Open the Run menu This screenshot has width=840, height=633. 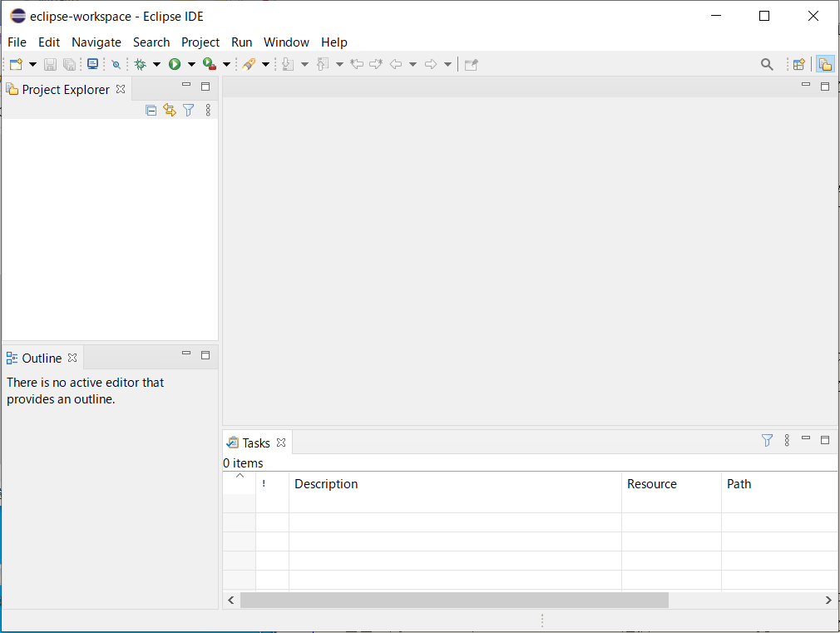tap(242, 42)
